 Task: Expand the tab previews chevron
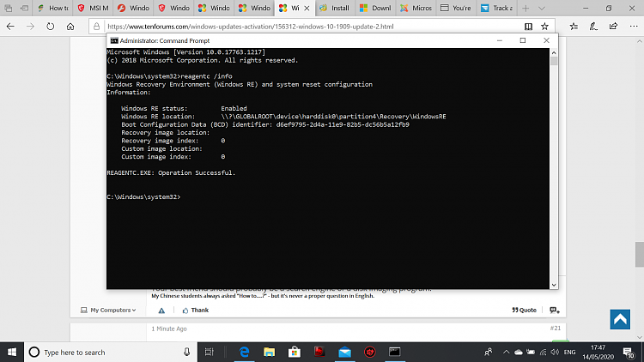click(x=542, y=8)
